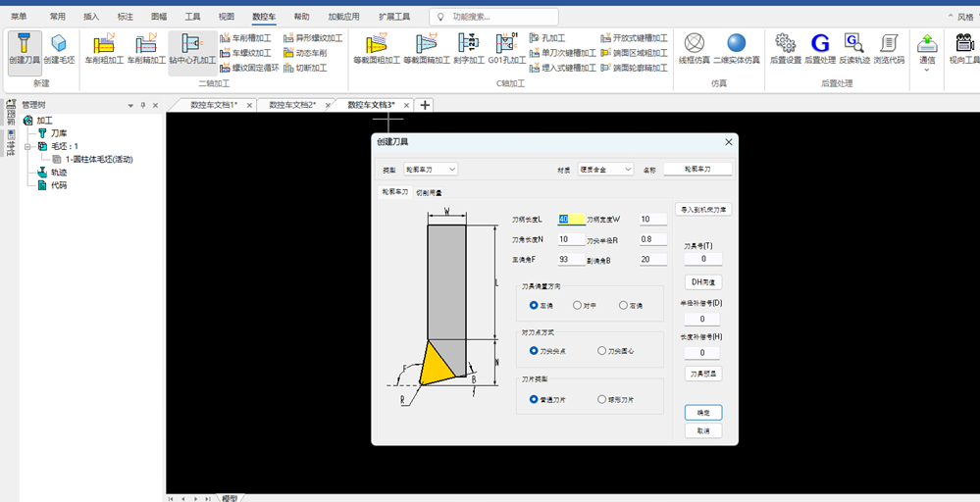This screenshot has height=502, width=980.
Task: Click the 导入到机床刀库 button
Action: (x=703, y=209)
